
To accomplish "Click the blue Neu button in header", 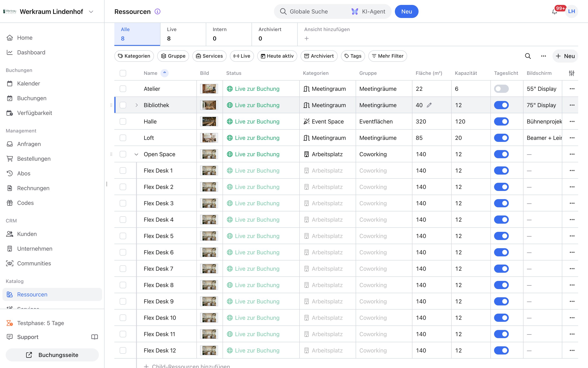I will click(406, 11).
